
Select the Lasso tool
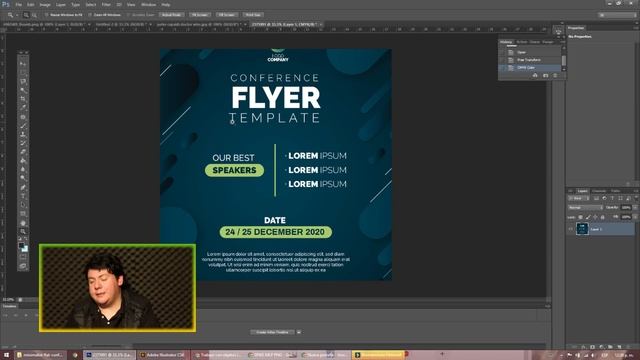point(23,81)
